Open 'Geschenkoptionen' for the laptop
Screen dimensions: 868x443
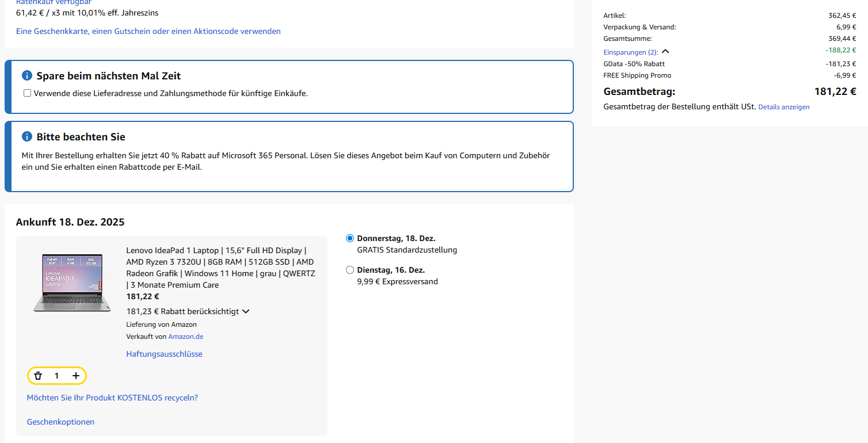pyautogui.click(x=60, y=422)
